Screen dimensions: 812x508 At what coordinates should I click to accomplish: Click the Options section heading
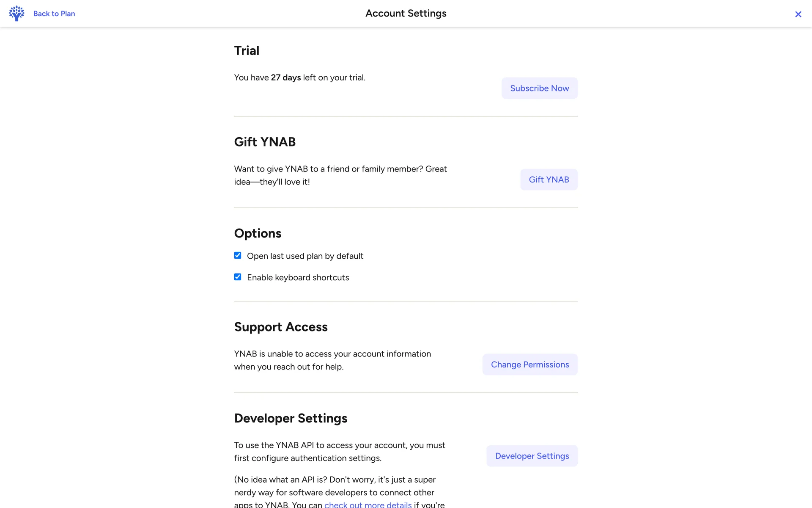(258, 234)
